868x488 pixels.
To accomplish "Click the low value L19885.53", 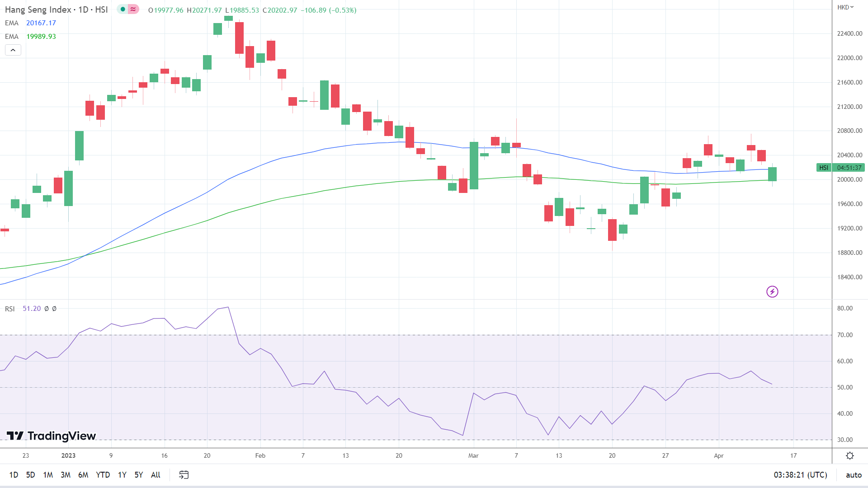I will tap(242, 10).
